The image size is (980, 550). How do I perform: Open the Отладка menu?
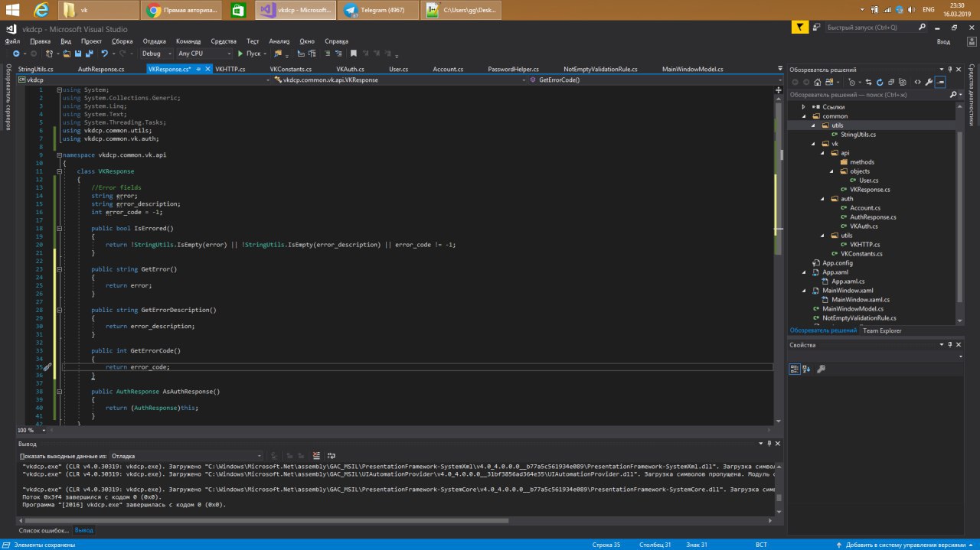[154, 41]
